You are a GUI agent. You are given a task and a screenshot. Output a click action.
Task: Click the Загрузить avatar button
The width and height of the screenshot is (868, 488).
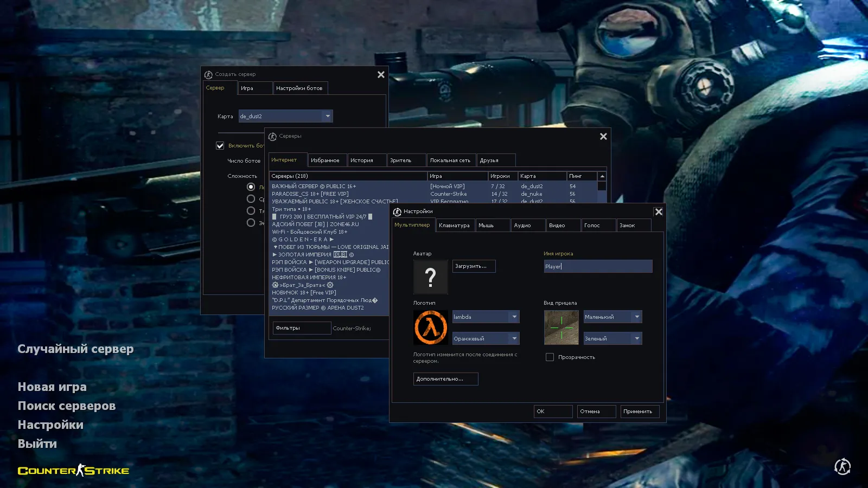tap(473, 266)
